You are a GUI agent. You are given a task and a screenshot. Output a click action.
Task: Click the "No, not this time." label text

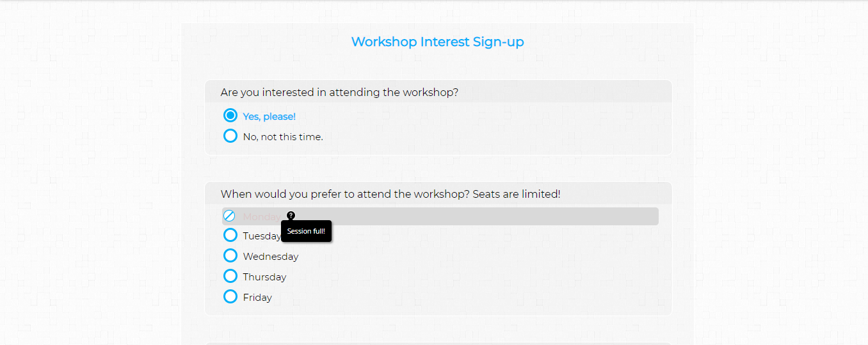pyautogui.click(x=283, y=137)
